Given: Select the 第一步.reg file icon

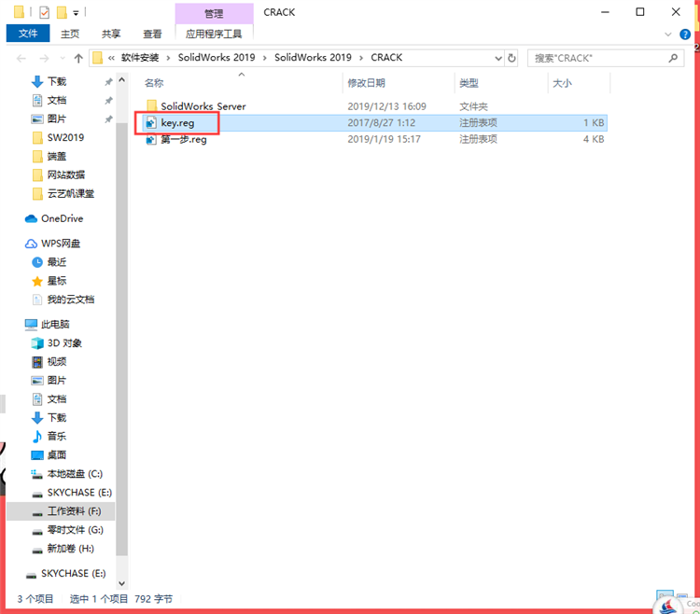Looking at the screenshot, I should [151, 140].
